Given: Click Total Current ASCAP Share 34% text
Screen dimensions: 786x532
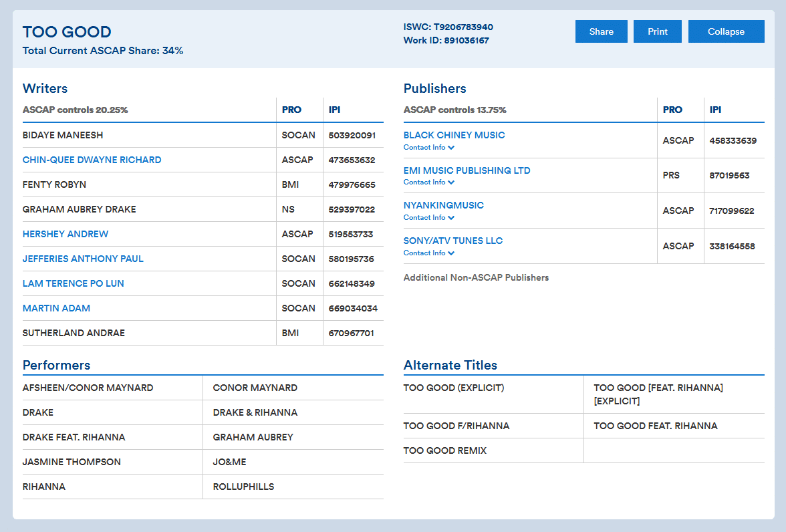Looking at the screenshot, I should pyautogui.click(x=103, y=51).
